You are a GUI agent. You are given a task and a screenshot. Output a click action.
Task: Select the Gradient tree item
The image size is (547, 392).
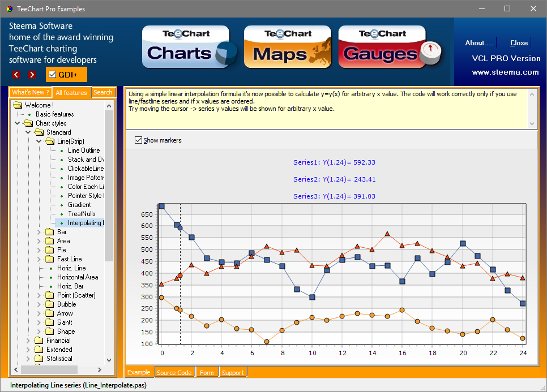pos(79,205)
